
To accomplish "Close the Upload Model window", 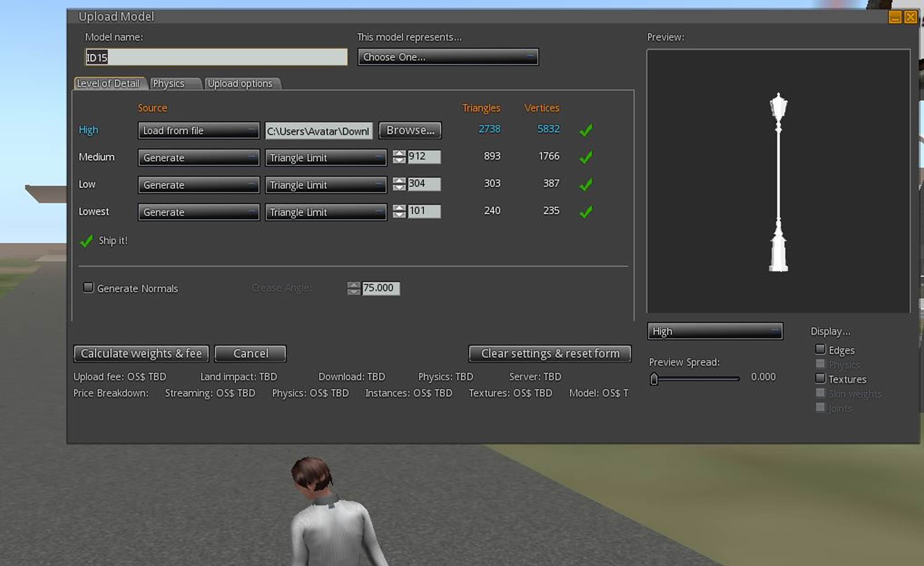I will point(911,17).
